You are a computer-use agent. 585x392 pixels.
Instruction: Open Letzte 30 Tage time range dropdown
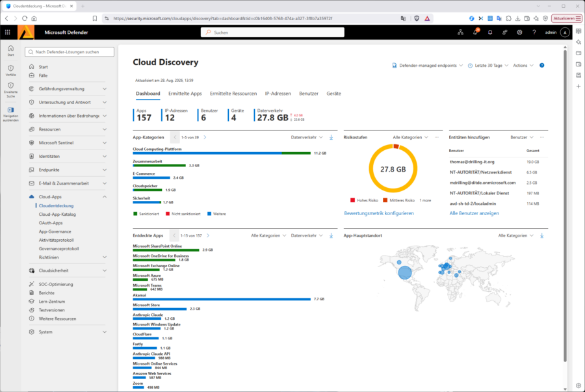click(x=488, y=65)
